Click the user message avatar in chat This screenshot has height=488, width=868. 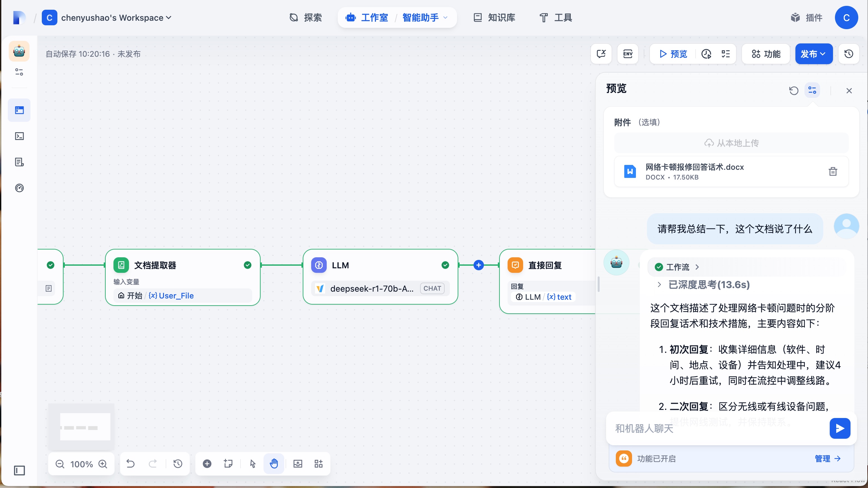[846, 226]
